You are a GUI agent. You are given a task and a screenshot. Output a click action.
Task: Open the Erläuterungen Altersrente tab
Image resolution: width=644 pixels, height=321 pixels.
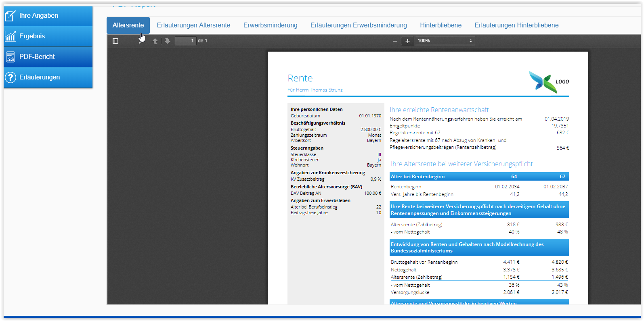193,25
